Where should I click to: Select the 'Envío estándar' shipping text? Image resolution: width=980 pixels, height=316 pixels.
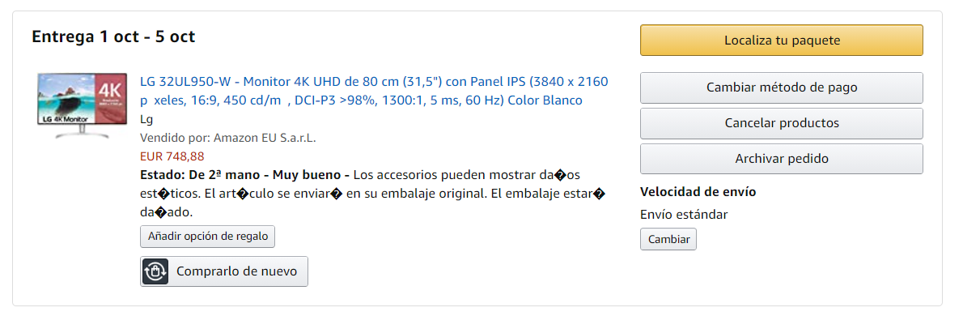(684, 215)
